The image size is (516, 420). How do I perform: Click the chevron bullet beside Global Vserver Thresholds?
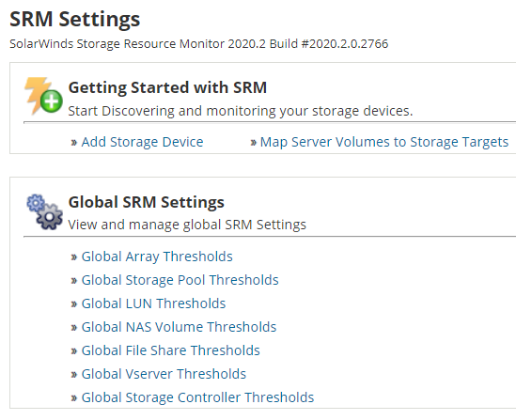[x=73, y=375]
